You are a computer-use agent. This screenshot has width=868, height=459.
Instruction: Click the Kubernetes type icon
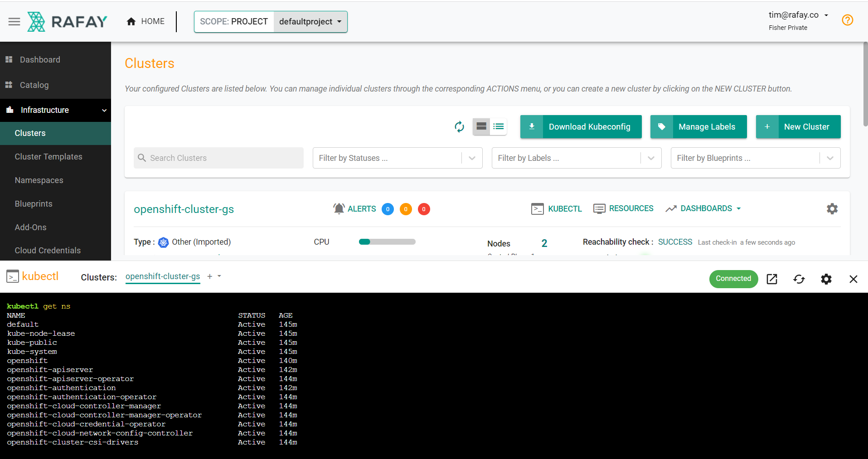[163, 242]
